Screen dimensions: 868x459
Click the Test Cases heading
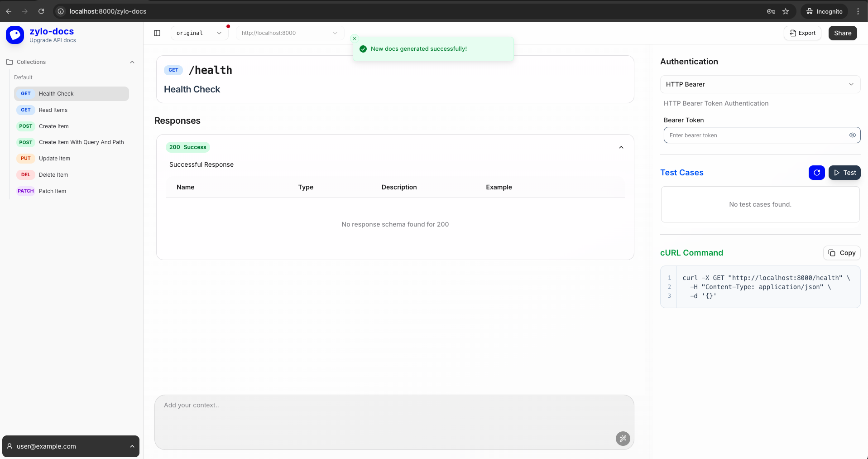pos(682,173)
